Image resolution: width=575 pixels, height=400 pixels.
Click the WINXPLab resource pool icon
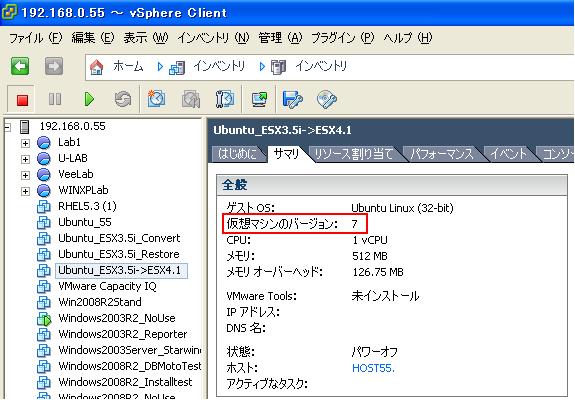tap(44, 191)
